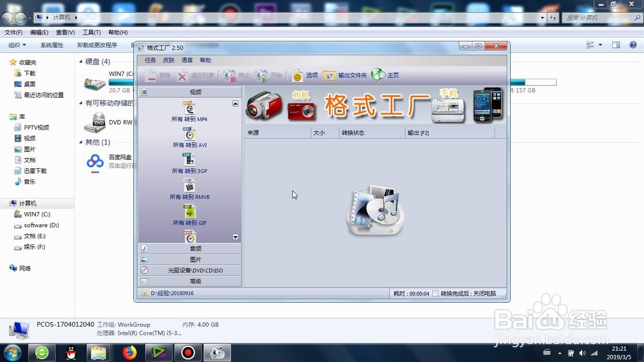Viewport: 644px width, 362px height.
Task: Click System Properties (系统属性) in Explorer toolbar
Action: click(52, 45)
